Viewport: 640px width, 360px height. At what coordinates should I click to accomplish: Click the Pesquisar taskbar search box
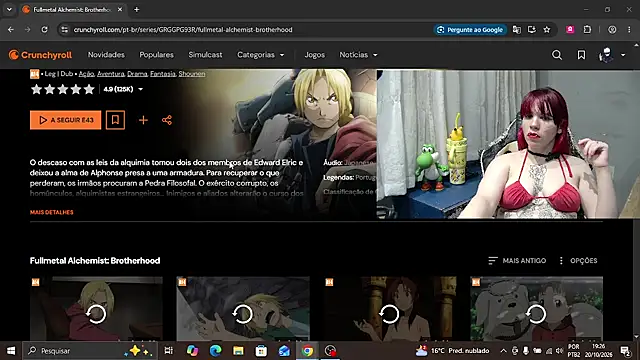coord(90,351)
